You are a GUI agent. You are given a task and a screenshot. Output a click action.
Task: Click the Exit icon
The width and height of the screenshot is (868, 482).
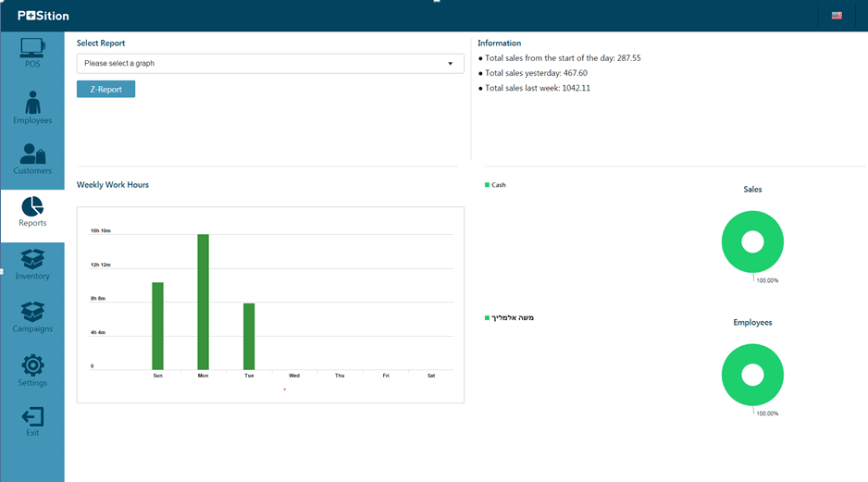pyautogui.click(x=32, y=417)
